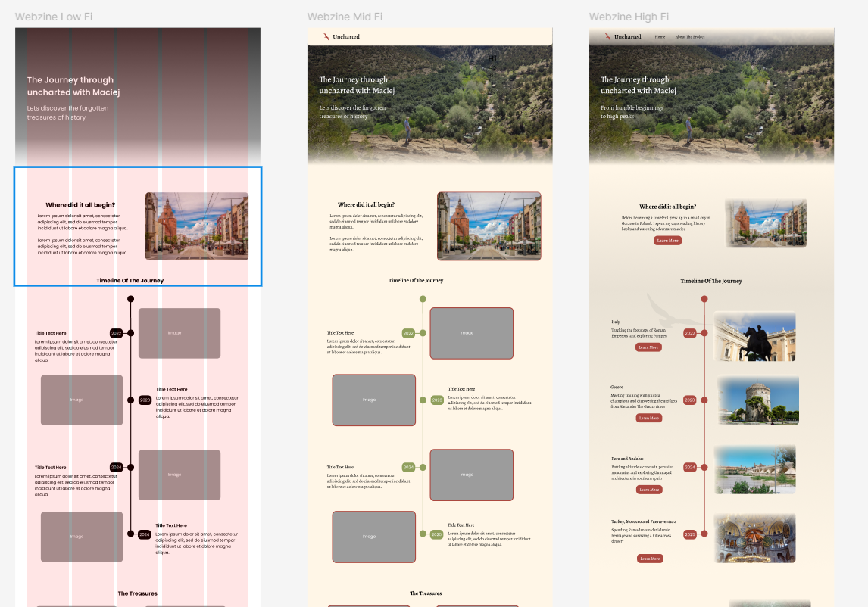
Task: Click the 2025 marker on High Fi timeline
Action: pyautogui.click(x=690, y=534)
